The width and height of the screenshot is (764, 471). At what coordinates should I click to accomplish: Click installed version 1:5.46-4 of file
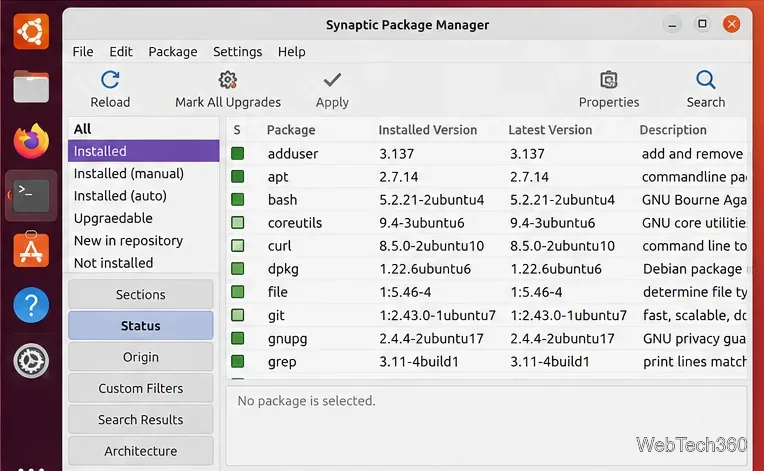tap(405, 292)
